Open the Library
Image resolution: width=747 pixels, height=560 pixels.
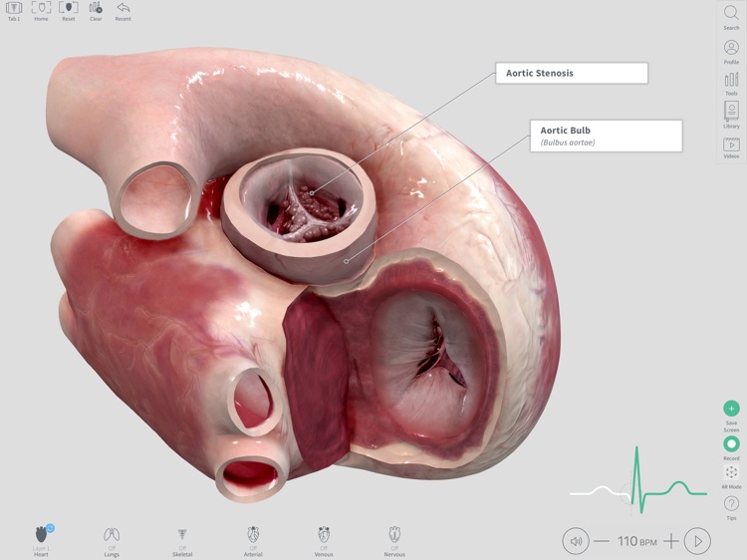(731, 113)
